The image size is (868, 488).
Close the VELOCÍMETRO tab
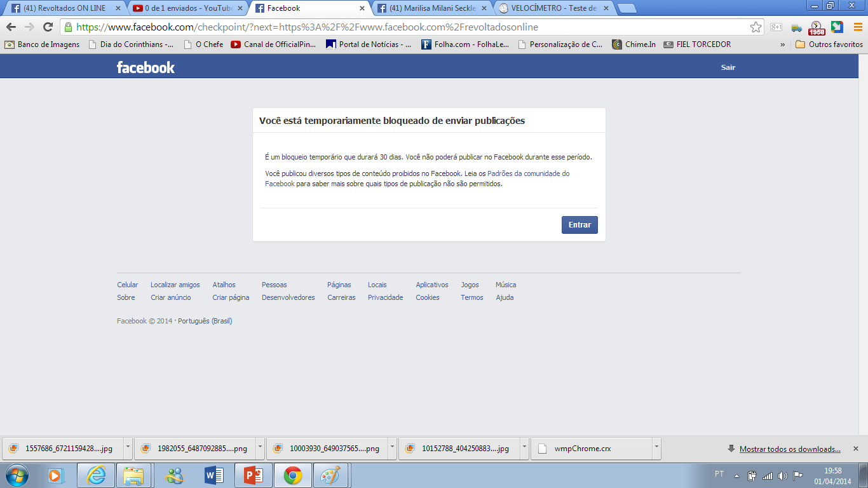606,8
